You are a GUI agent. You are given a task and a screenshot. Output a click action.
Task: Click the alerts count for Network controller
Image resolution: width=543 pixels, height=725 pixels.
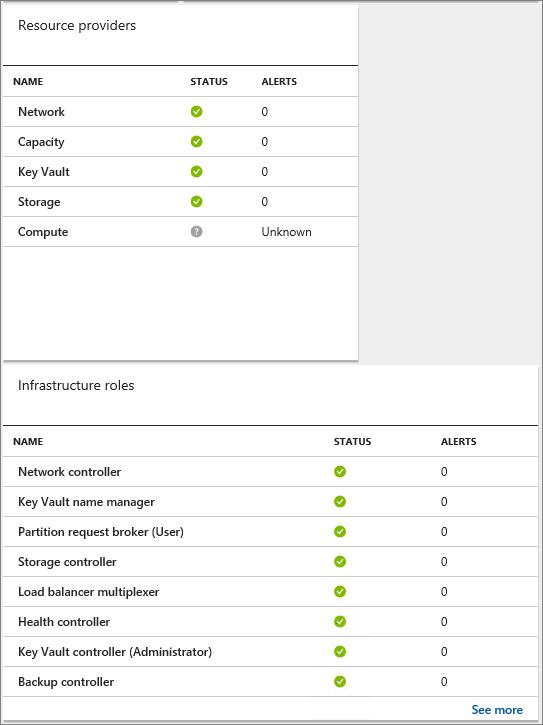coord(444,472)
